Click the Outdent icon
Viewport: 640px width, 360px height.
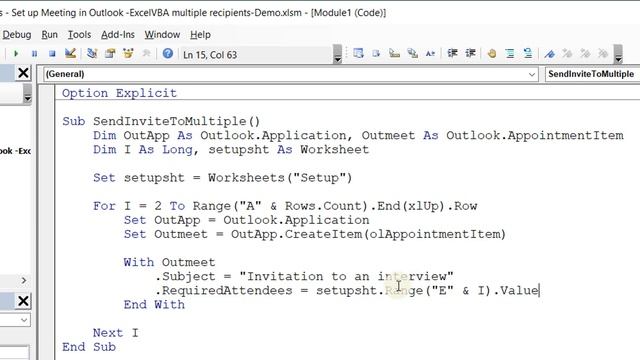(x=470, y=53)
